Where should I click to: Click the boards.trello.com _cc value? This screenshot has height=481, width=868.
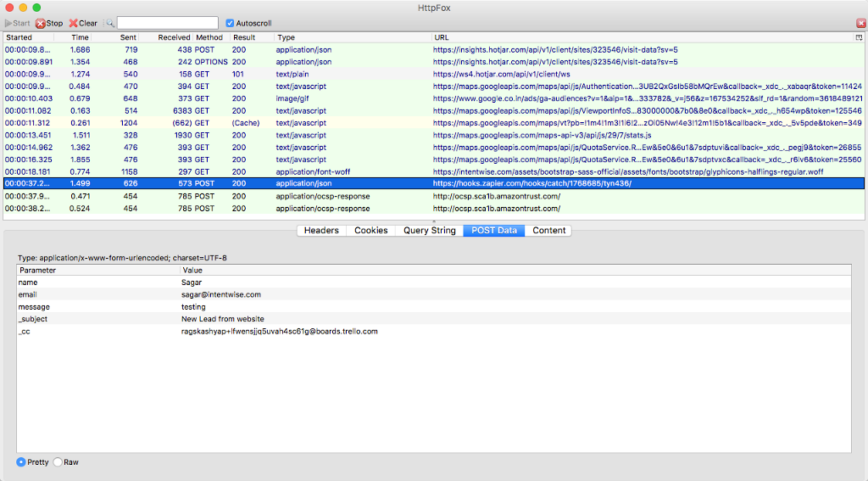click(280, 332)
